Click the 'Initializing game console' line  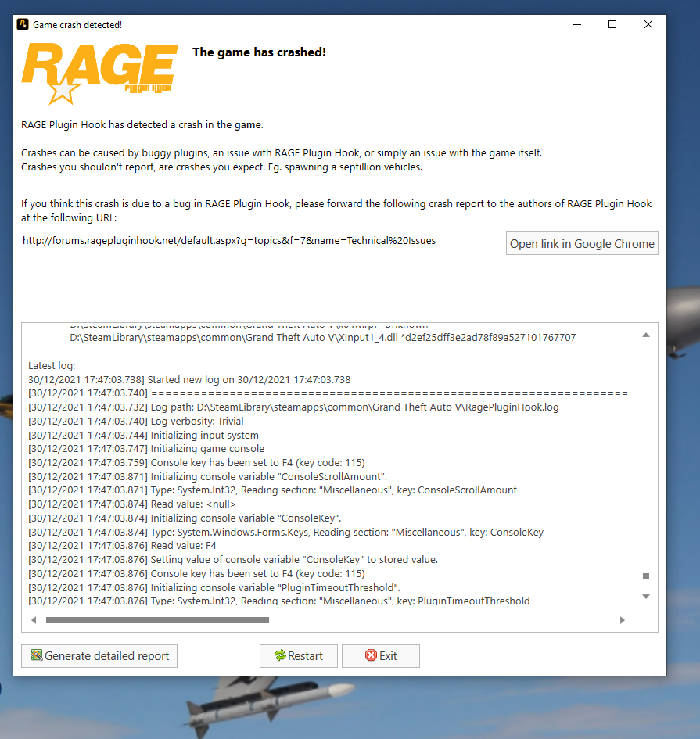click(x=146, y=449)
